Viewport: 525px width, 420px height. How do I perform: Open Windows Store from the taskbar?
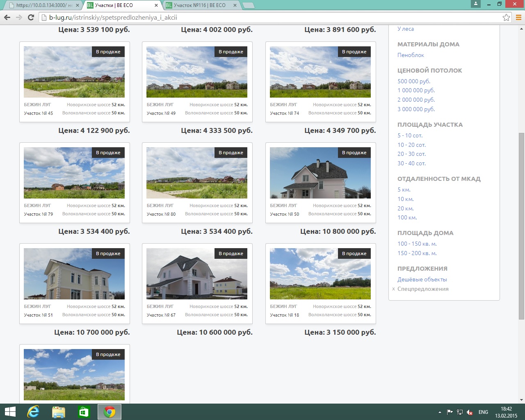click(x=84, y=412)
